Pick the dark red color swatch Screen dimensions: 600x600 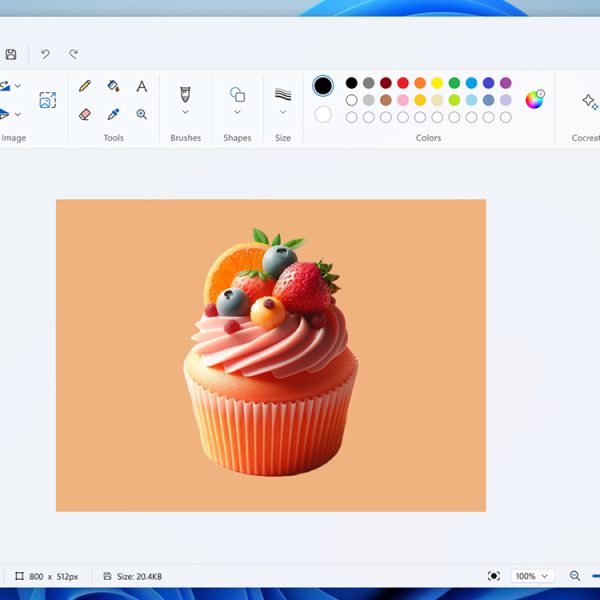click(x=386, y=83)
